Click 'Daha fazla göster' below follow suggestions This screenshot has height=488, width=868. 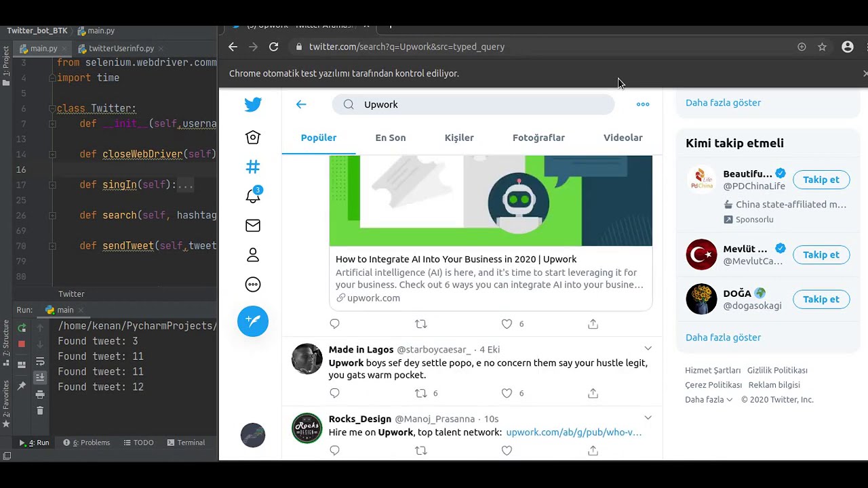[x=723, y=338]
